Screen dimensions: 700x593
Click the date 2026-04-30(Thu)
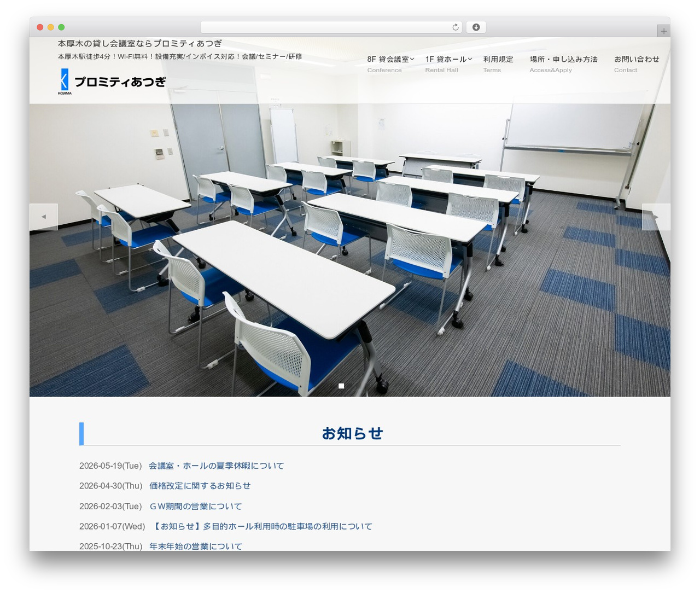tap(111, 486)
